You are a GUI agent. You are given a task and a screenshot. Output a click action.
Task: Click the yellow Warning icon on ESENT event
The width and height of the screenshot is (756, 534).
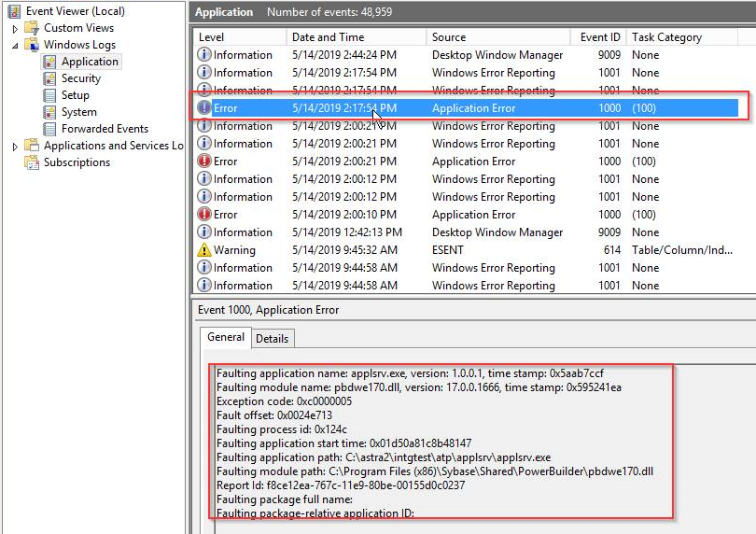pyautogui.click(x=204, y=250)
